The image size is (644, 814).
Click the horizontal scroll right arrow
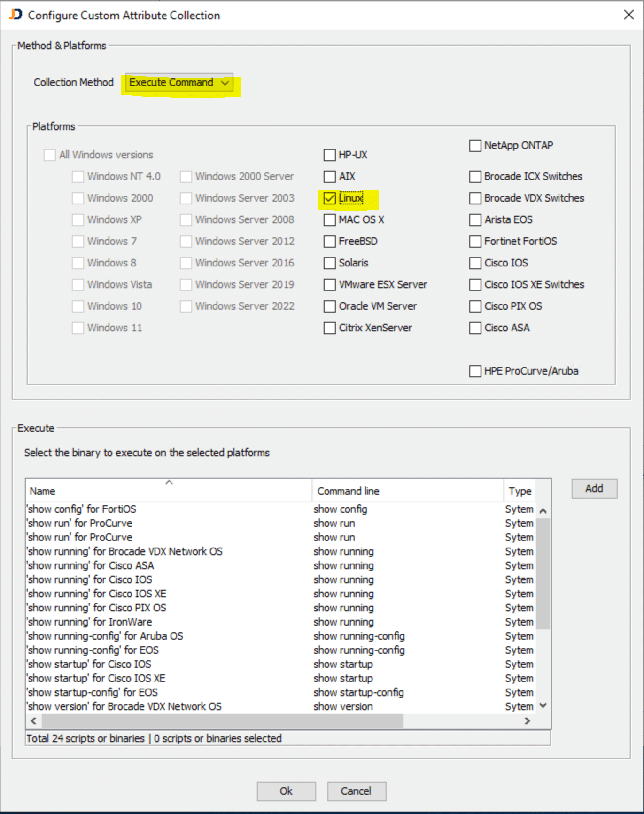[x=528, y=721]
